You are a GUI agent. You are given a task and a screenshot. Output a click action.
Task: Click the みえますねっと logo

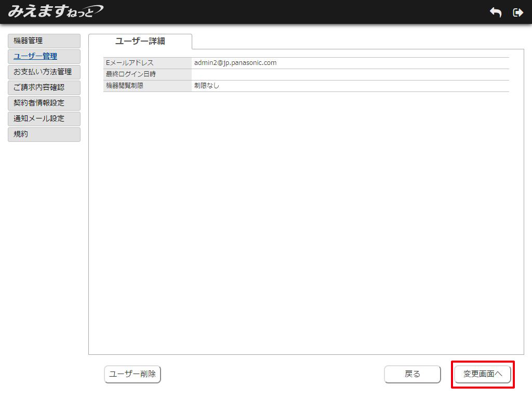click(x=55, y=11)
